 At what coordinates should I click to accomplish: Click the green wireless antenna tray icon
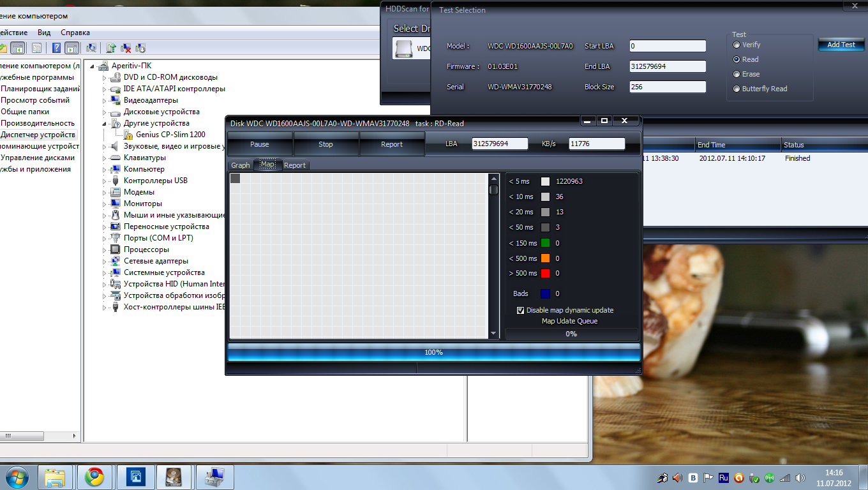coord(770,477)
